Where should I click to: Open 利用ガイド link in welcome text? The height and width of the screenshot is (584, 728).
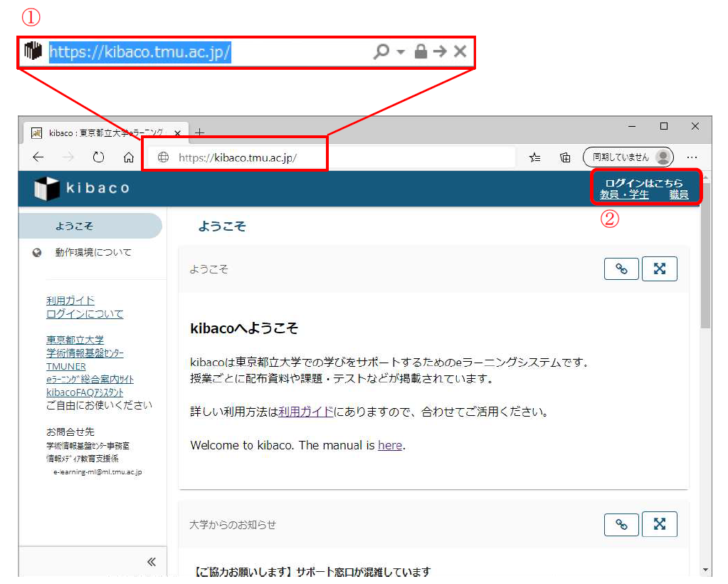tap(305, 412)
